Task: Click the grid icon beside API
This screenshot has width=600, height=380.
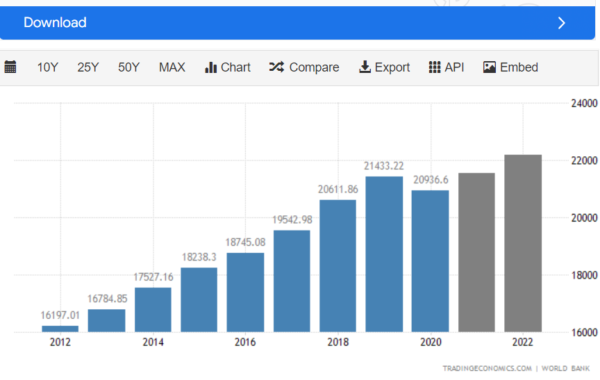Action: click(434, 67)
